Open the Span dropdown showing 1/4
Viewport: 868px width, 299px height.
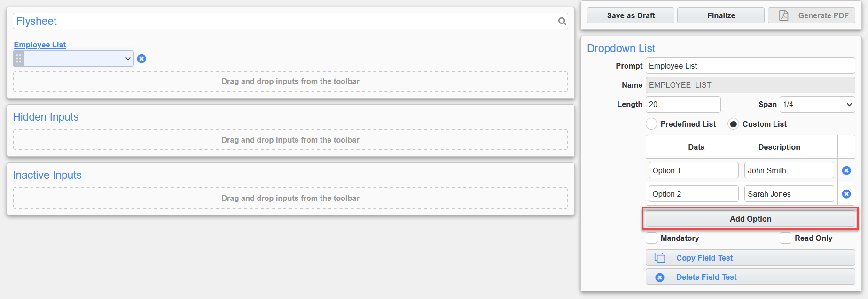pos(817,104)
